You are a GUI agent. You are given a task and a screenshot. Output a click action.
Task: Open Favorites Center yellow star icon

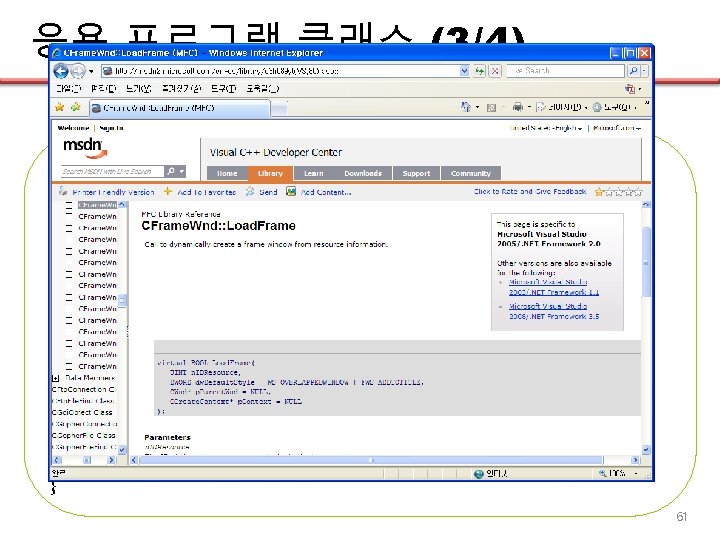[x=59, y=107]
